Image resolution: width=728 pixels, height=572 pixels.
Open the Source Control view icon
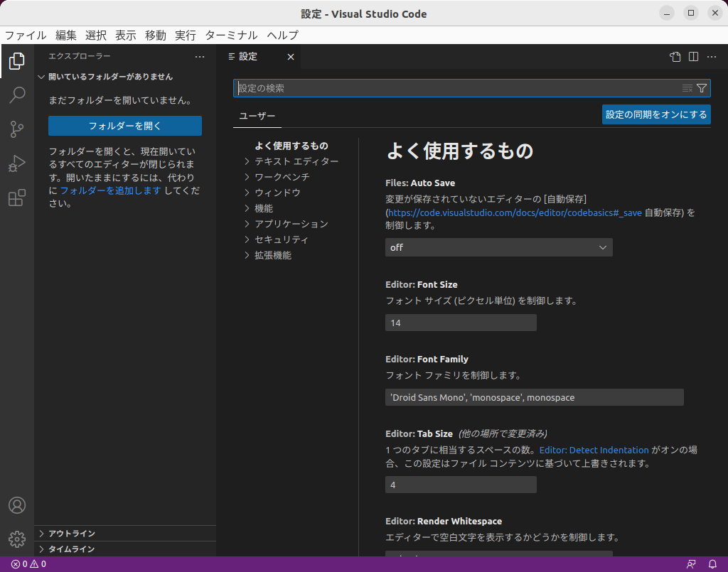coord(17,129)
